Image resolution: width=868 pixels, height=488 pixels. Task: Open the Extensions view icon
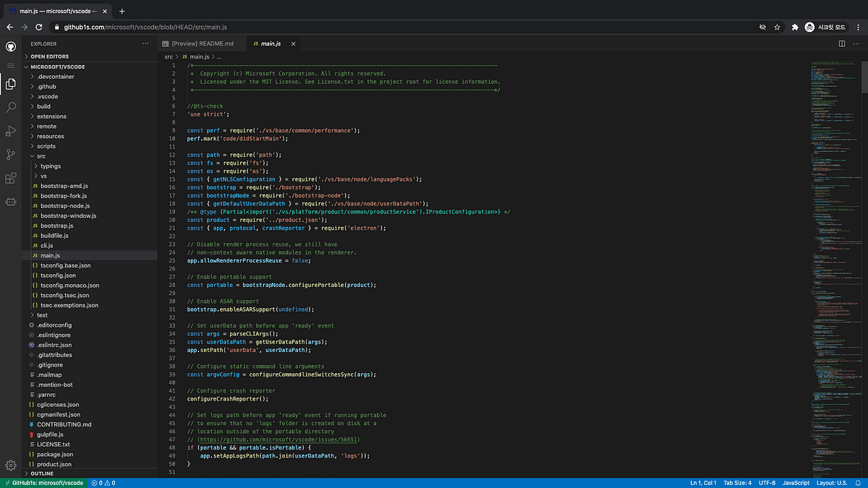point(11,178)
